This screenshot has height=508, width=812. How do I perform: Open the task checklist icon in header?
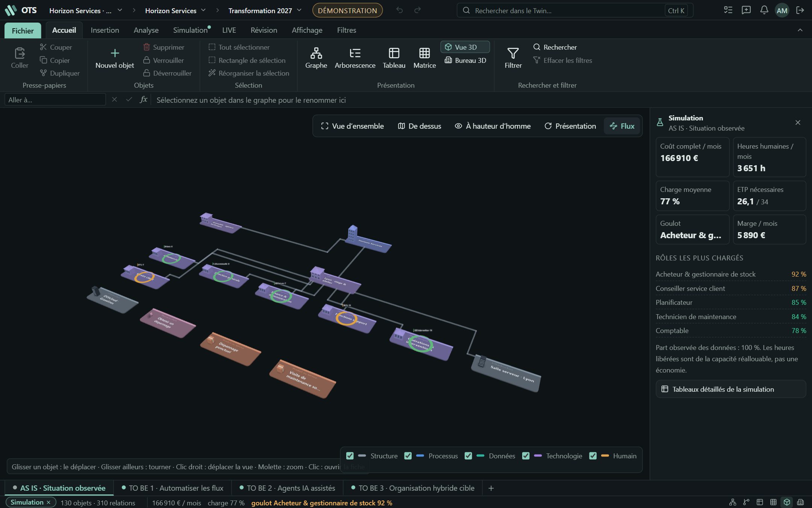coord(728,11)
